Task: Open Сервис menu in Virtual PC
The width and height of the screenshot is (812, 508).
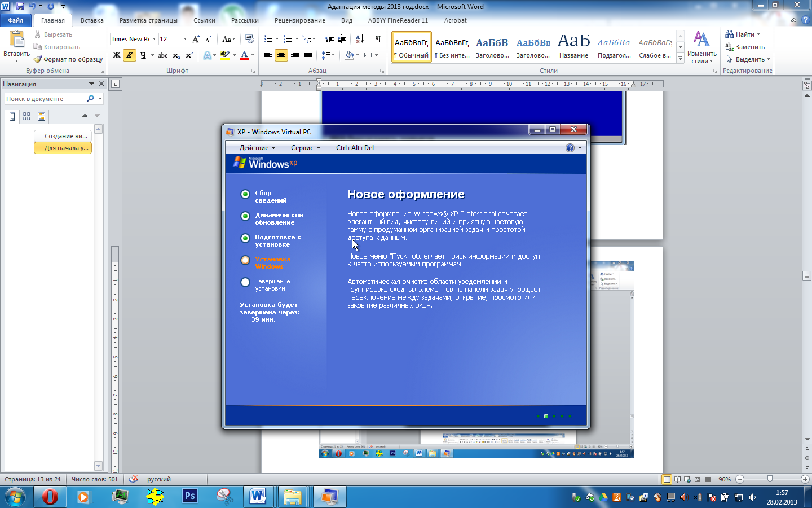Action: coord(306,148)
